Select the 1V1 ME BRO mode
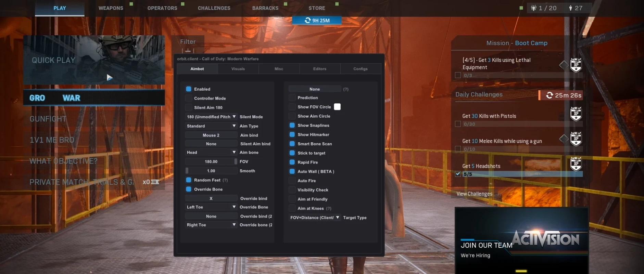This screenshot has height=274, width=644. point(94,140)
